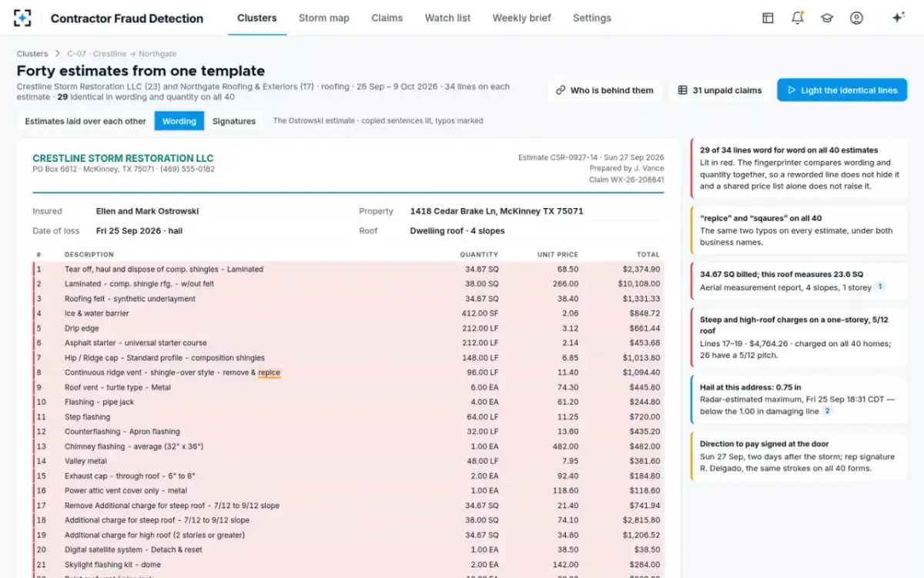Select the Digital satellite system line
The image size is (924, 578).
pyautogui.click(x=348, y=550)
